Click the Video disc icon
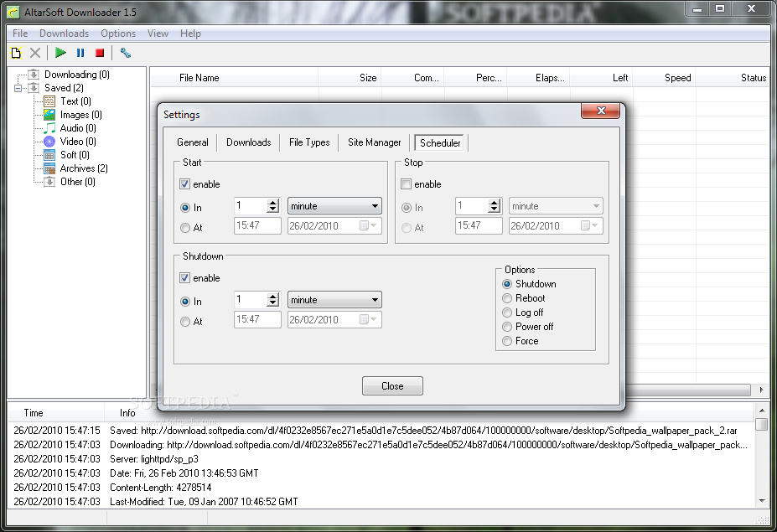Viewport: 777px width, 532px height. pos(49,142)
